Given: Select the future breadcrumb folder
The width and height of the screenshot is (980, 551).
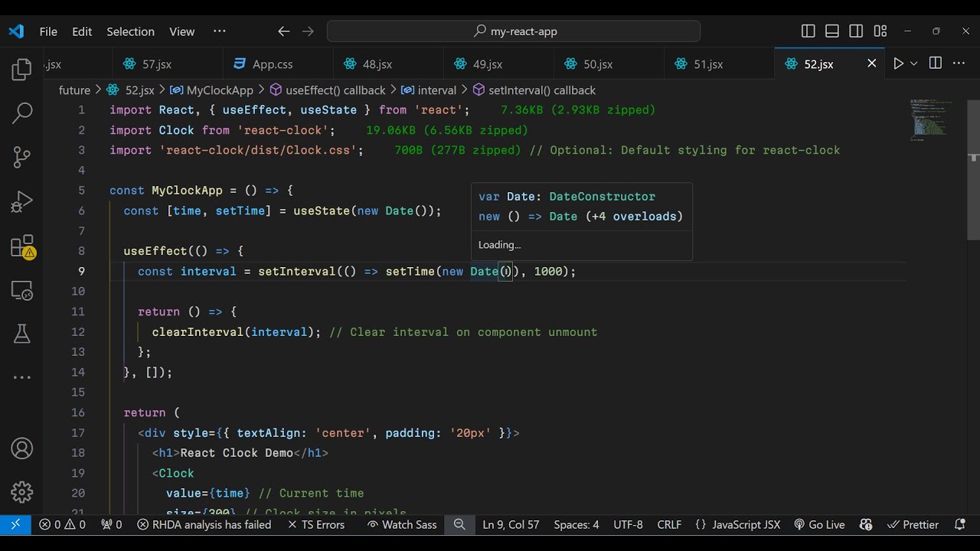Looking at the screenshot, I should 74,90.
